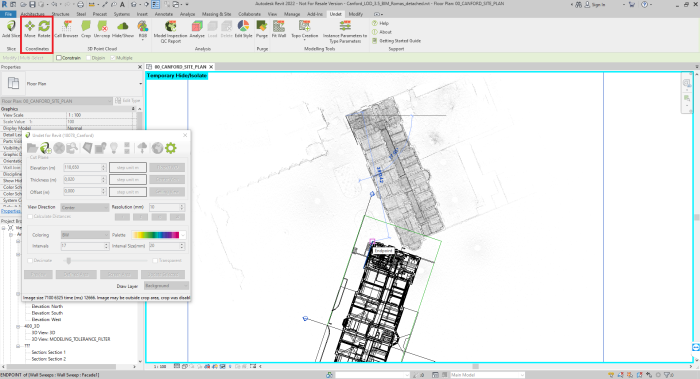Click the cloud upload icon in Undet dialog
Image resolution: width=700 pixels, height=379 pixels.
pos(142,148)
